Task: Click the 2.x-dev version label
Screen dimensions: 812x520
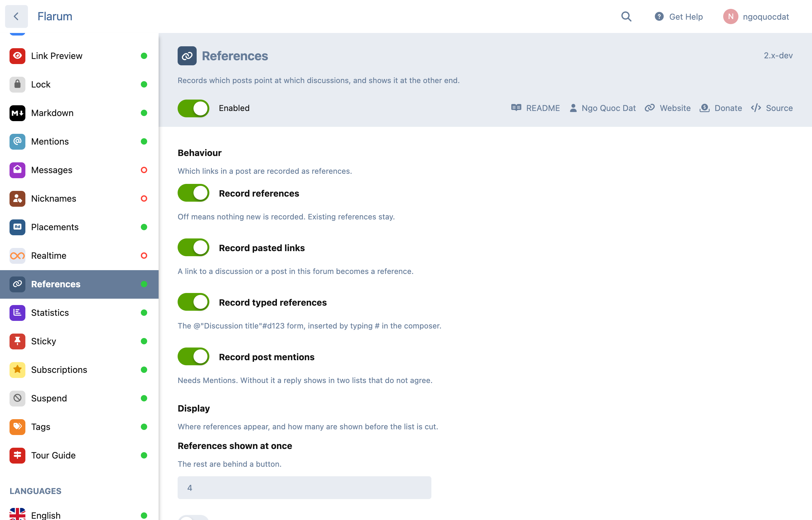Action: 778,55
